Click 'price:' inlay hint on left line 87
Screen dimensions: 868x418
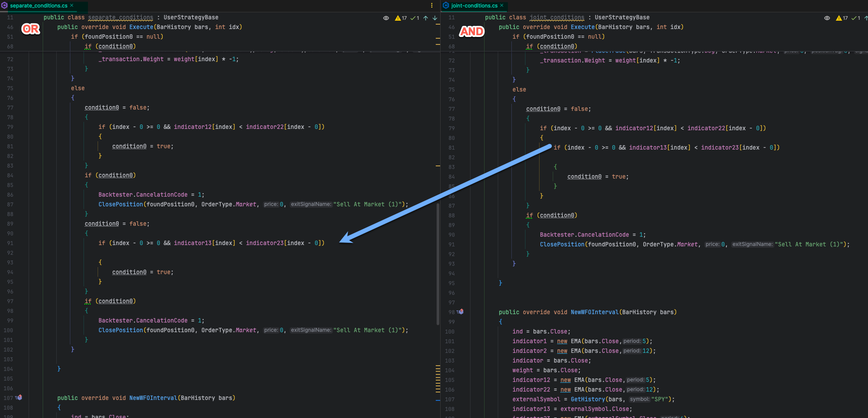pyautogui.click(x=271, y=204)
